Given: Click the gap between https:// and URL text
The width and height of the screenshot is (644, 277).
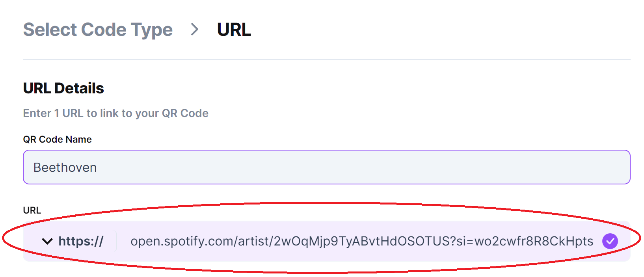Looking at the screenshot, I should click(x=117, y=241).
